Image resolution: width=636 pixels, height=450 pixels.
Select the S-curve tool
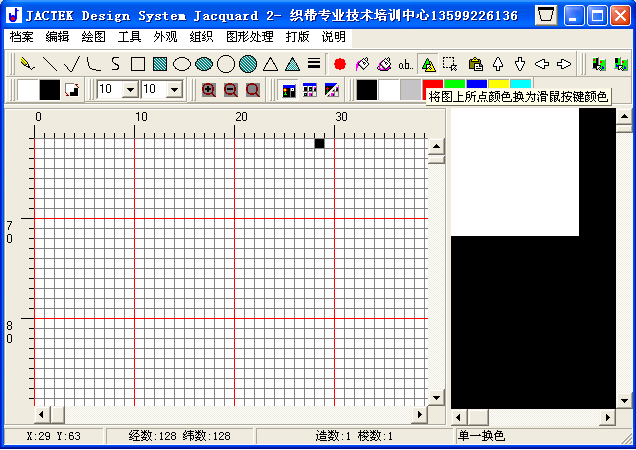(116, 64)
